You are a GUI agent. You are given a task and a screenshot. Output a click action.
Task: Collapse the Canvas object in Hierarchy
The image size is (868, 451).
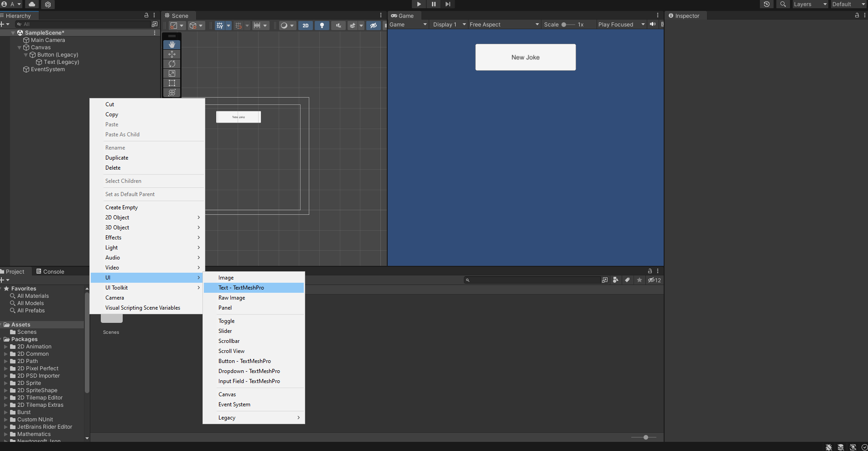20,47
